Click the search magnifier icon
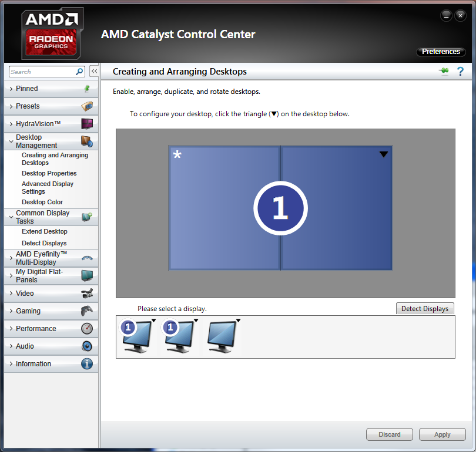Image resolution: width=476 pixels, height=452 pixels. click(79, 72)
